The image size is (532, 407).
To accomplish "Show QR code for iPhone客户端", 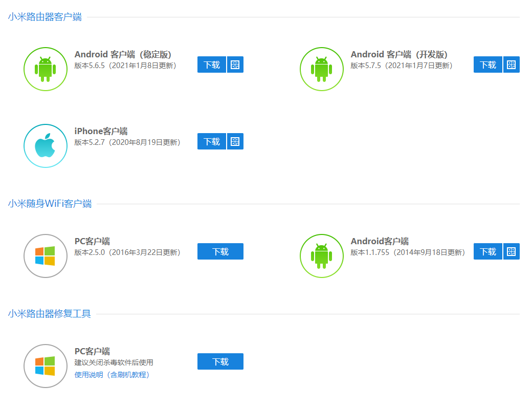I will tap(235, 141).
